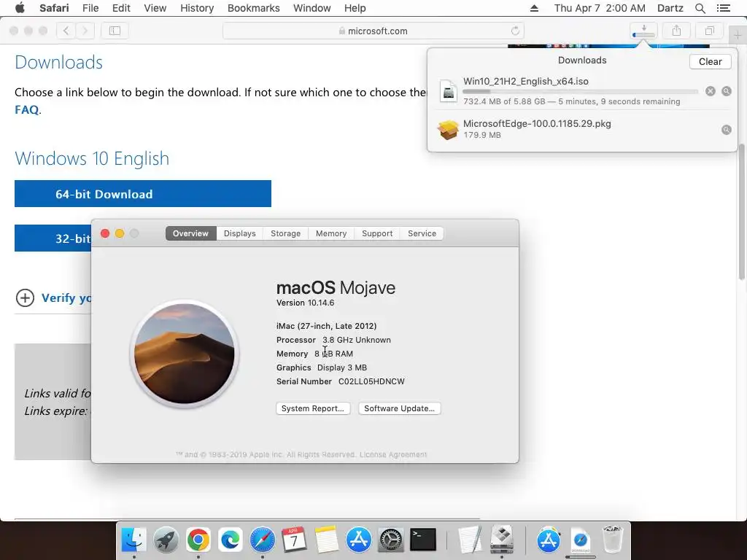Click the eject icon in menu bar
This screenshot has height=560, width=747.
(534, 8)
